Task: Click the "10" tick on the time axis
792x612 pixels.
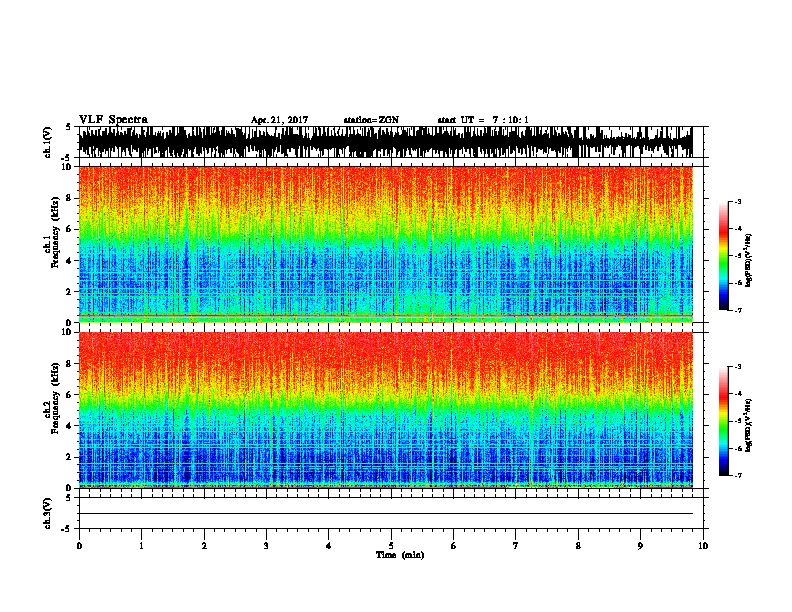Action: click(703, 546)
